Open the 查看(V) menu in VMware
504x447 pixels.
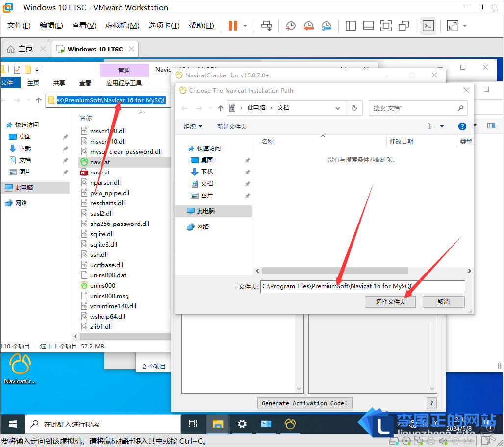(x=84, y=25)
